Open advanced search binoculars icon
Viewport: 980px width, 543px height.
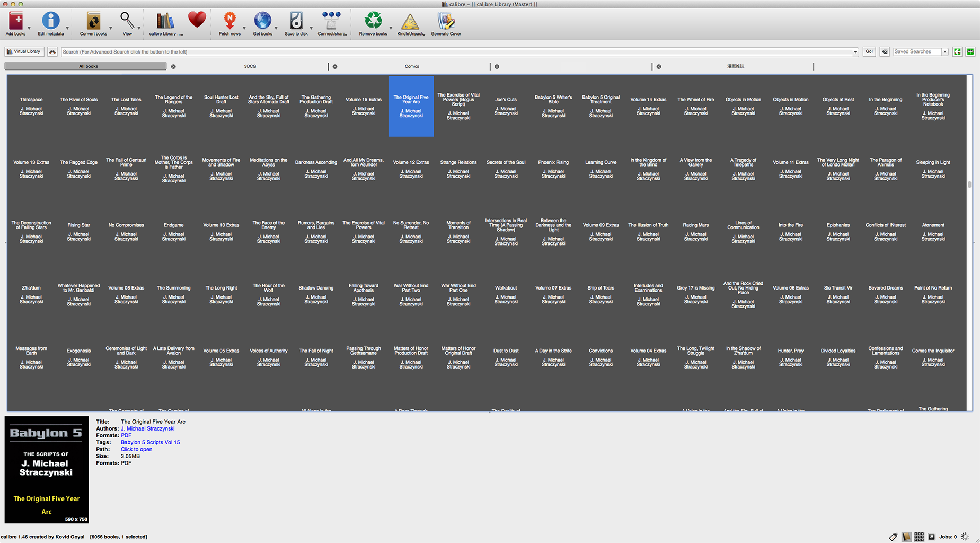coord(52,51)
